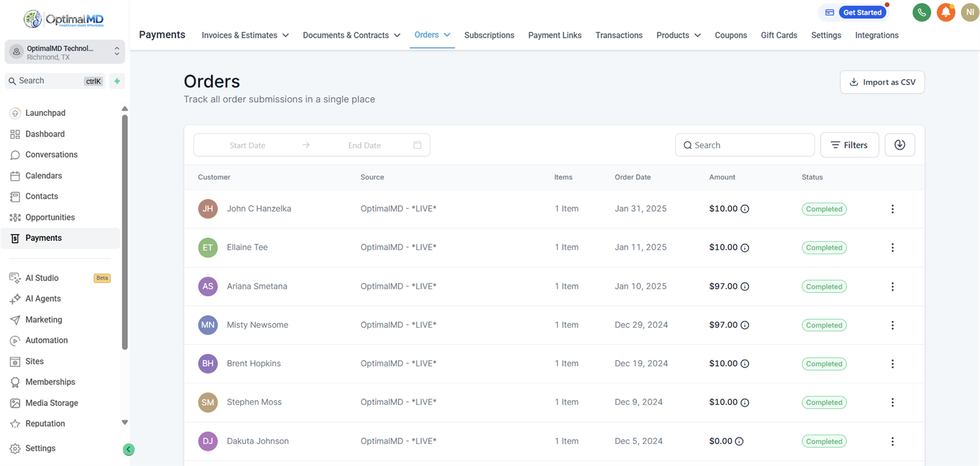This screenshot has height=466, width=980.
Task: Go to Coupons tab
Action: tap(731, 36)
